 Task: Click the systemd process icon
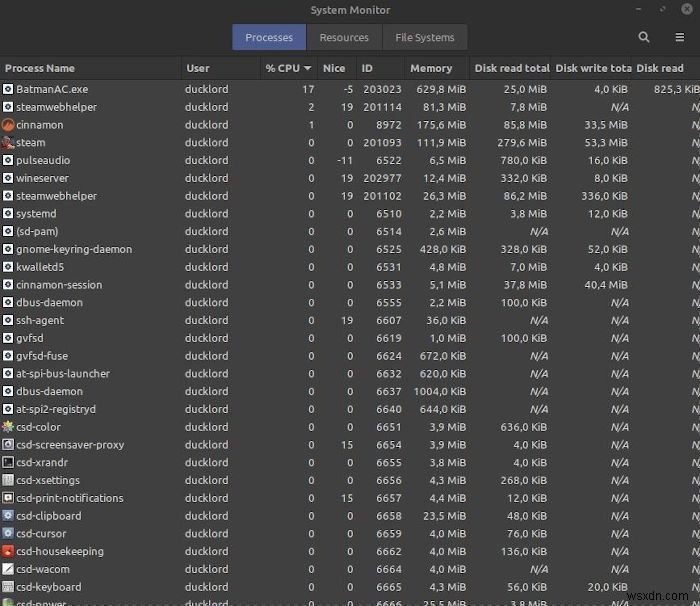8,213
